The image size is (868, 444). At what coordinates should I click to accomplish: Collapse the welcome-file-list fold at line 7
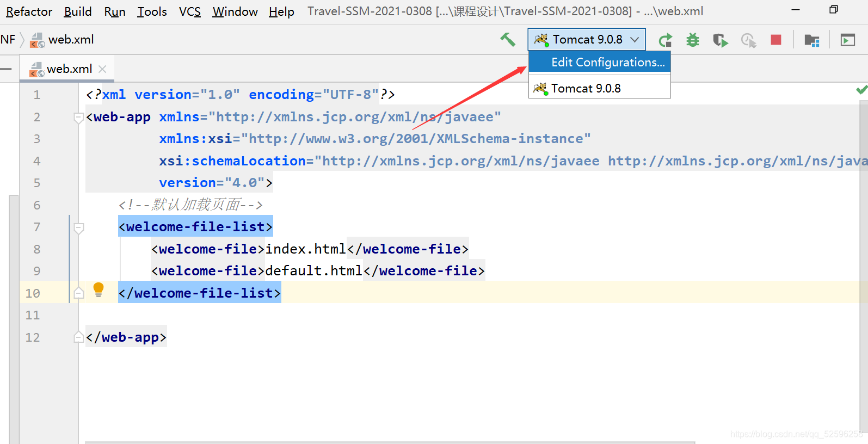pos(78,227)
